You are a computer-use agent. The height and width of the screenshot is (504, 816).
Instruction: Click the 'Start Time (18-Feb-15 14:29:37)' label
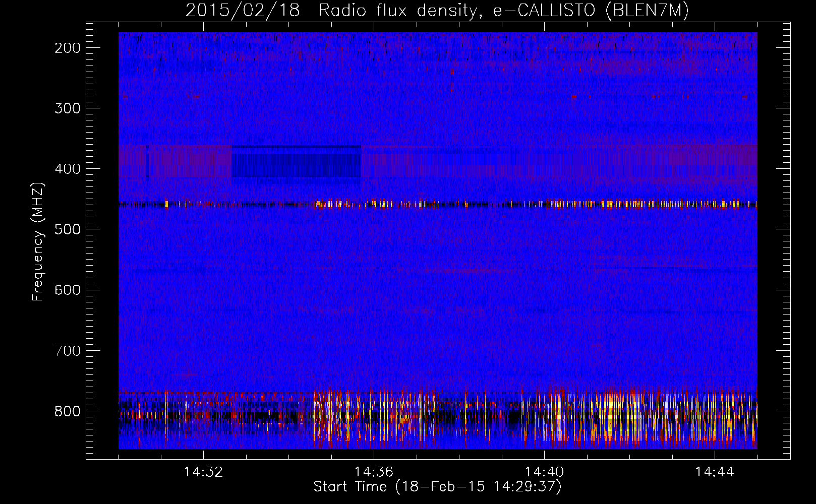437,487
